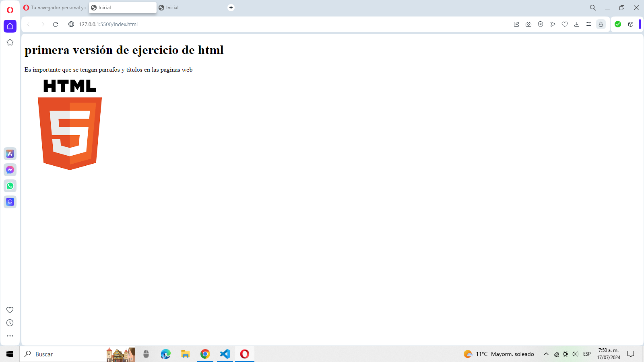Screen dimensions: 644x362
Task: Open Easy Setup menu icon
Action: (x=589, y=24)
